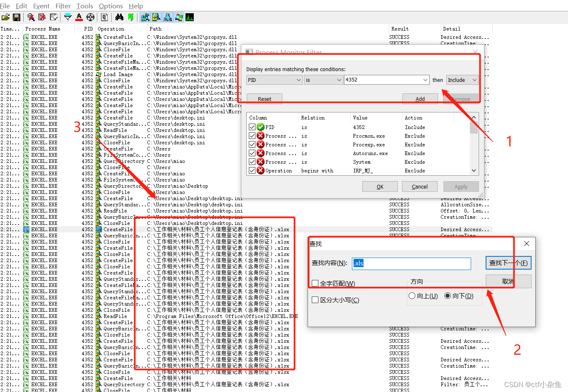Screen dimensions: 568x392
Task: Uncheck the IRP_MJ_ operation filter checkbox
Action: point(252,170)
